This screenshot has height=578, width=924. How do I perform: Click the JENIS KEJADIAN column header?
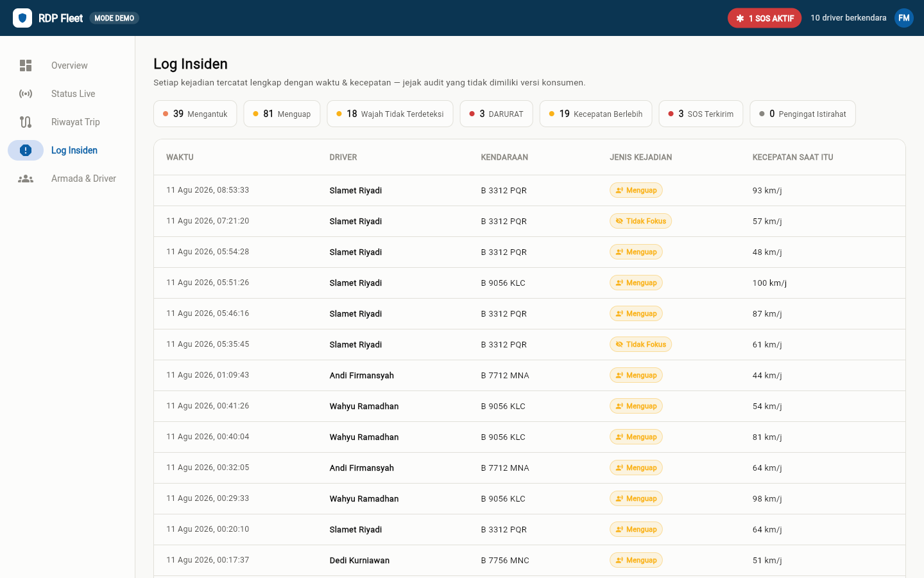point(641,157)
